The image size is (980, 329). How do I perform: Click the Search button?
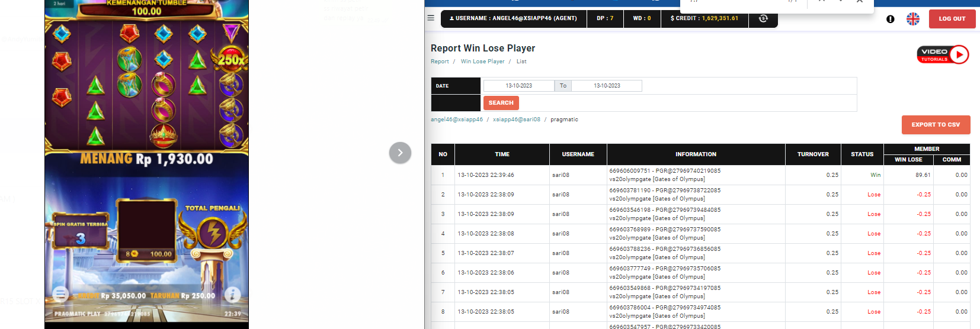501,103
